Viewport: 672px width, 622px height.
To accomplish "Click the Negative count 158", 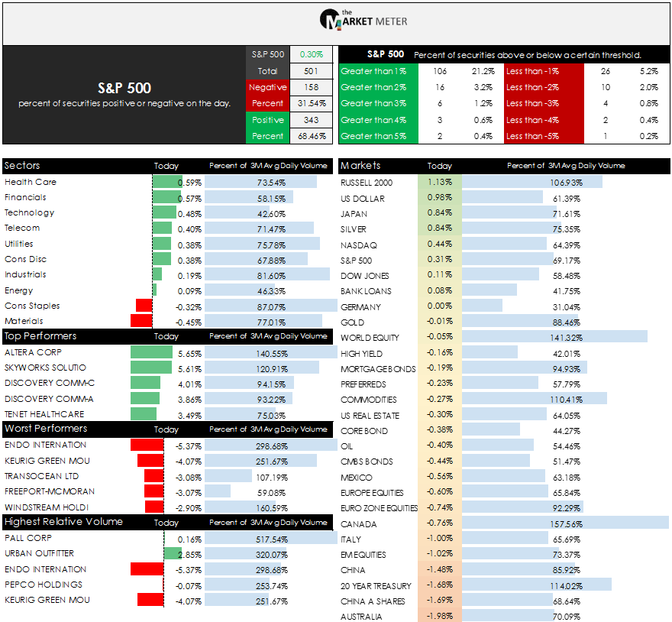I will pos(311,87).
